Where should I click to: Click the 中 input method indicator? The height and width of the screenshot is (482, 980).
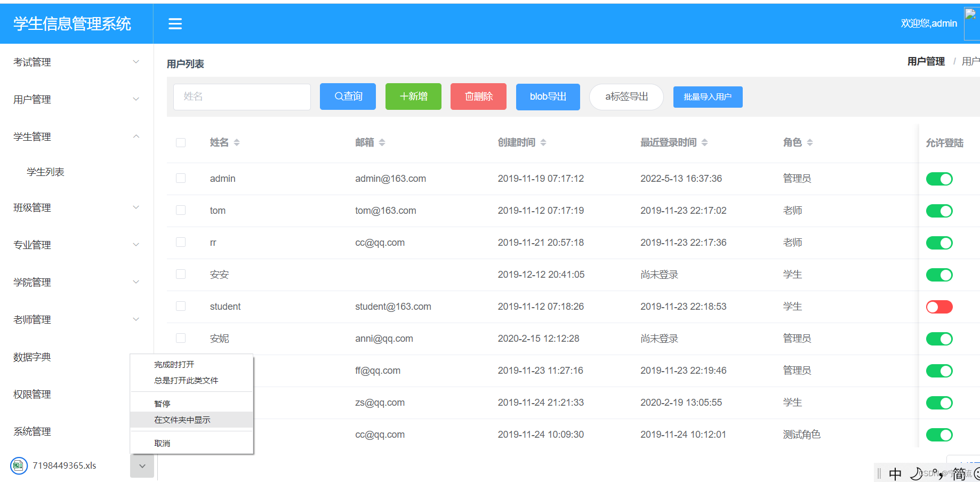point(895,473)
